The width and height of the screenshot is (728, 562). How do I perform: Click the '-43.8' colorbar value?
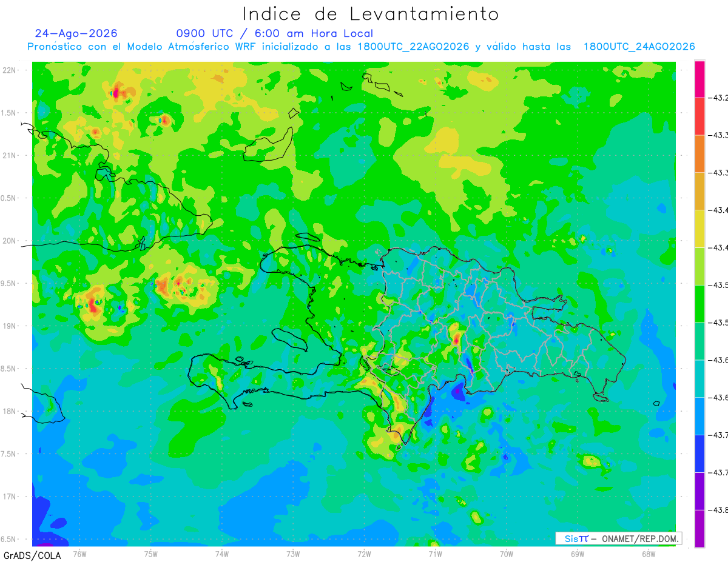[x=718, y=510]
